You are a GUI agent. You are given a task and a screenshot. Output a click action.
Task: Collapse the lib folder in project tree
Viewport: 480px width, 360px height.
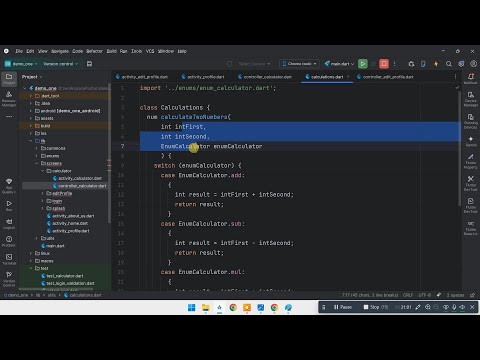point(31,141)
